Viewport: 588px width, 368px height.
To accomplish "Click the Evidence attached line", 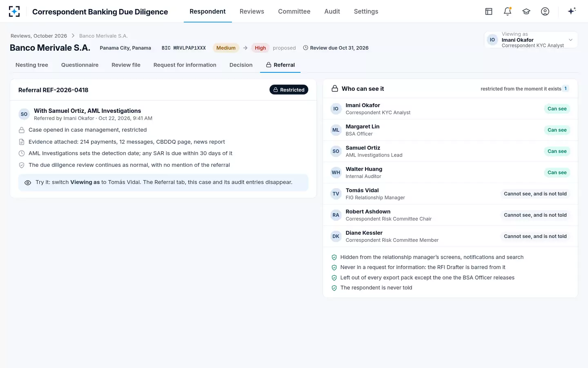I will click(x=127, y=142).
